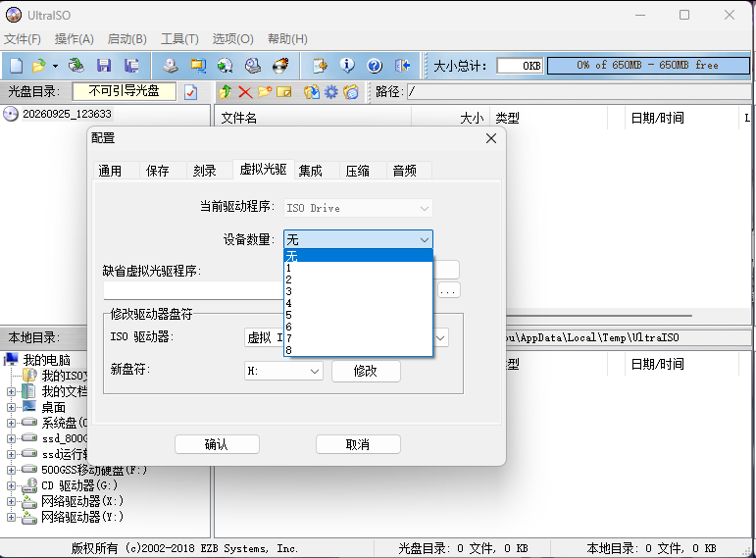756x558 pixels.
Task: Choose 1 in the device count list
Action: [x=358, y=268]
